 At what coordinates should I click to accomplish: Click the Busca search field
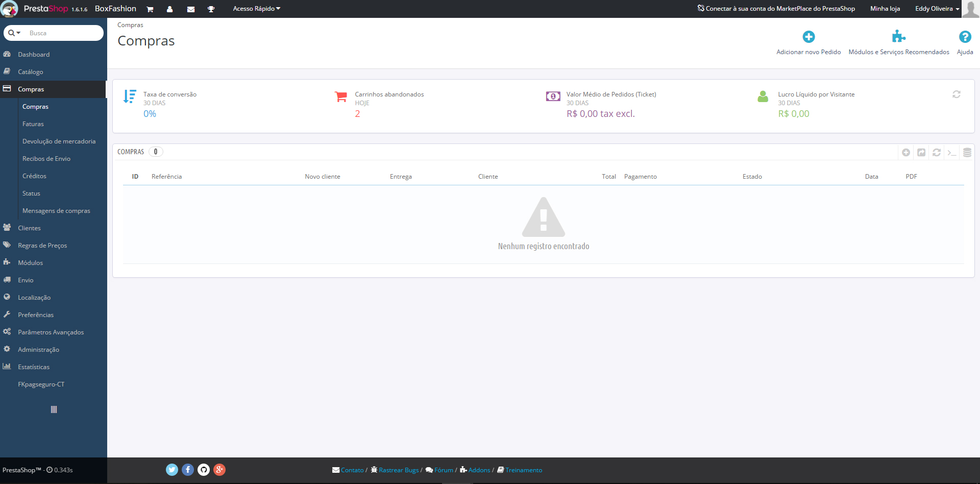pyautogui.click(x=64, y=33)
